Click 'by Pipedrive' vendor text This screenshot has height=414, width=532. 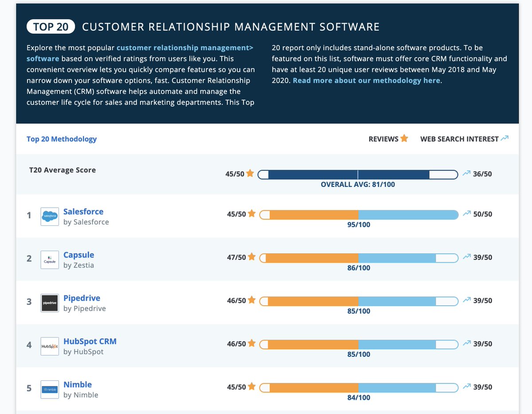pyautogui.click(x=85, y=308)
